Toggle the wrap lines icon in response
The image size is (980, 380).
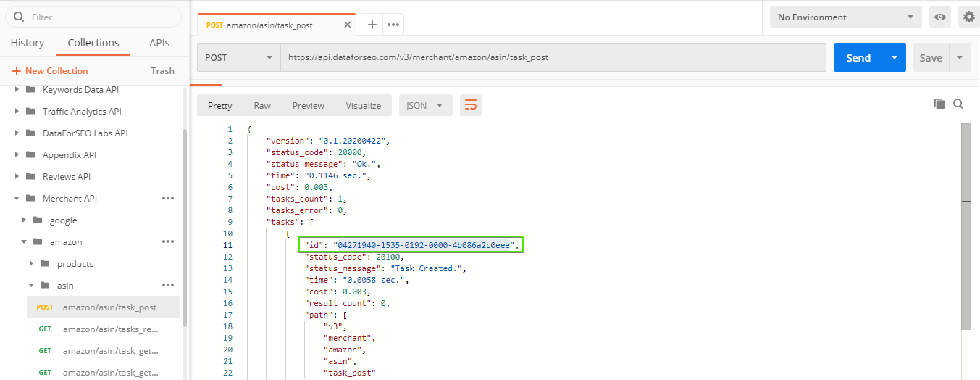471,105
